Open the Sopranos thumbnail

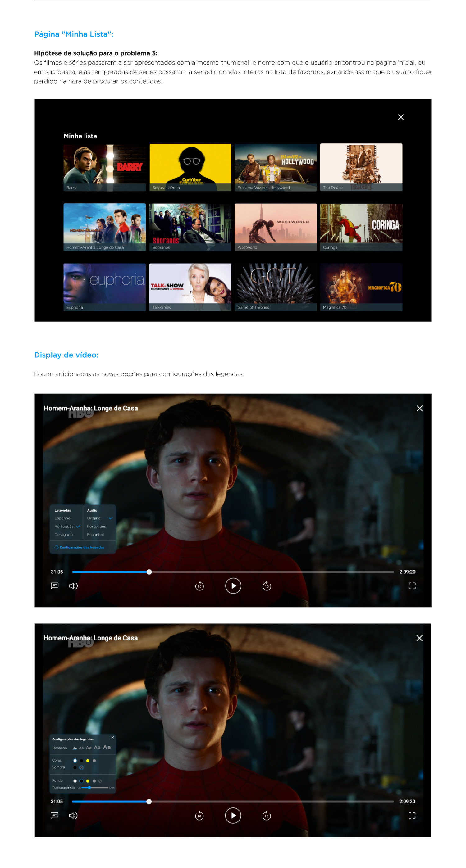(x=190, y=227)
